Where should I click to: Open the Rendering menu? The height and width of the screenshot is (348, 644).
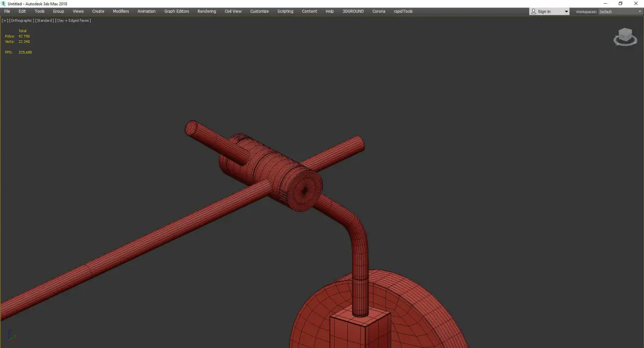(x=207, y=11)
